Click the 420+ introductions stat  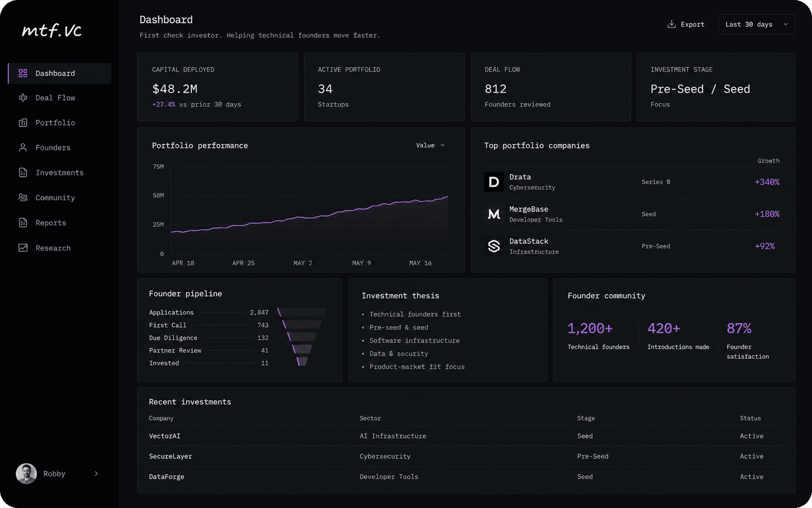[664, 328]
